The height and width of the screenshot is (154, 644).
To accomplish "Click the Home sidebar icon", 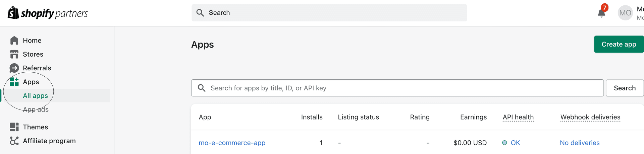I will (14, 41).
